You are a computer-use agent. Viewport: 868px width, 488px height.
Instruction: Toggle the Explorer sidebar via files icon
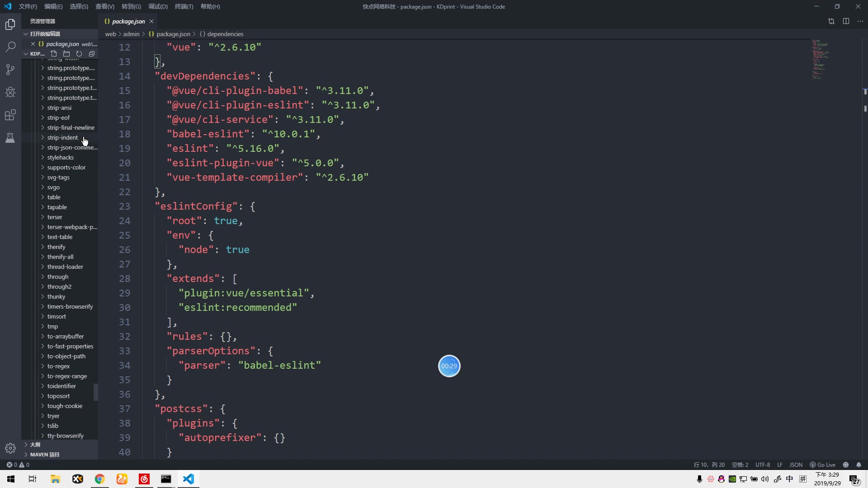(10, 24)
